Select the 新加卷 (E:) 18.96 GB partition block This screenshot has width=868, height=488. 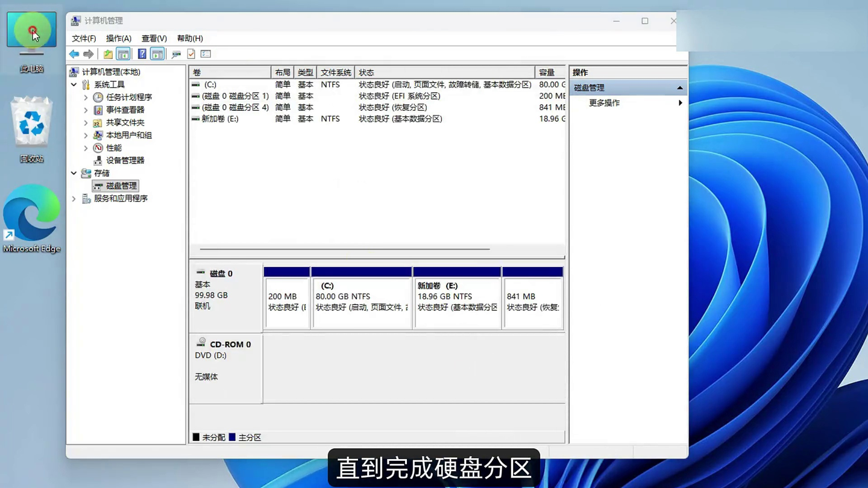pos(457,298)
